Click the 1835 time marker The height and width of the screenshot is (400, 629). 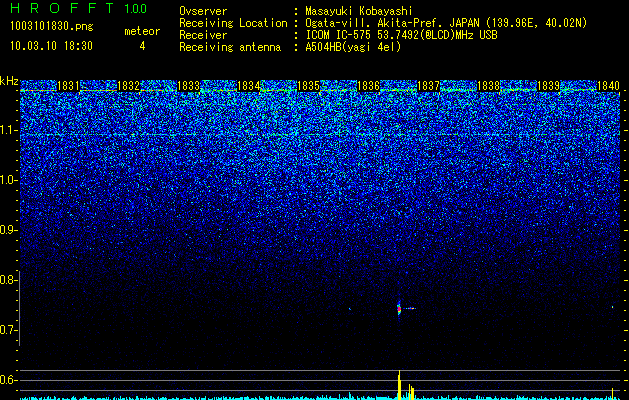[x=308, y=86]
